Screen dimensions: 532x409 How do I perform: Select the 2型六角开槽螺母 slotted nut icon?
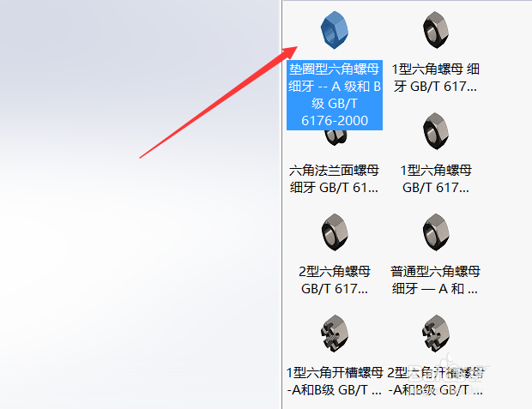click(x=436, y=334)
